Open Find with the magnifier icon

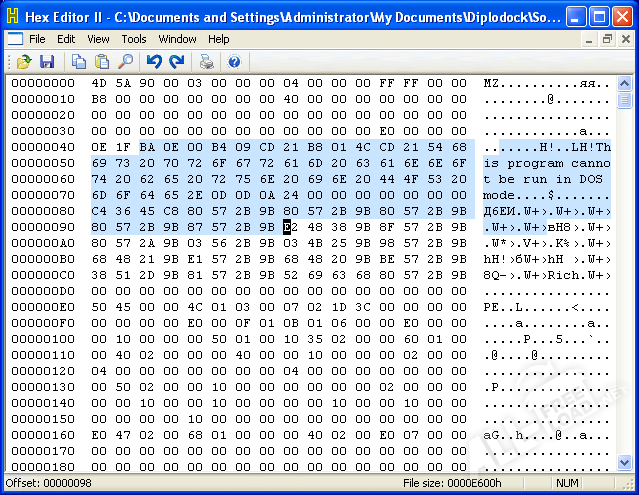125,62
